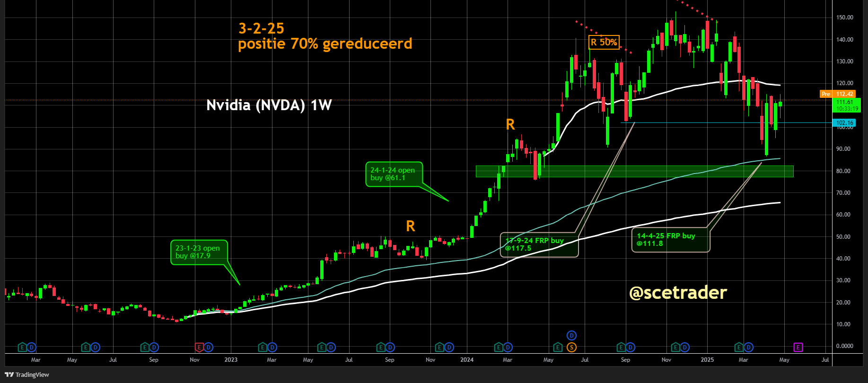Open the earnings marker before Jul 2023
868x383 pixels.
click(322, 348)
